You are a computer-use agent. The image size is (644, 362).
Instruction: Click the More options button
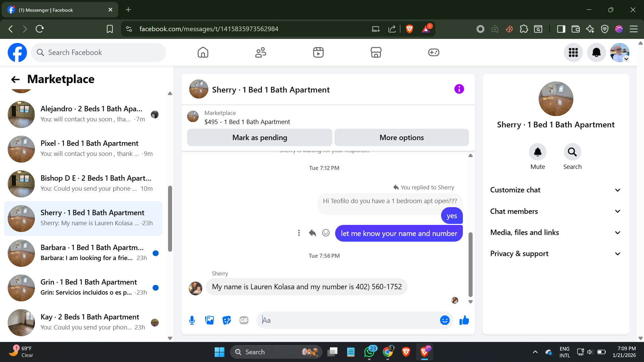[x=401, y=138]
